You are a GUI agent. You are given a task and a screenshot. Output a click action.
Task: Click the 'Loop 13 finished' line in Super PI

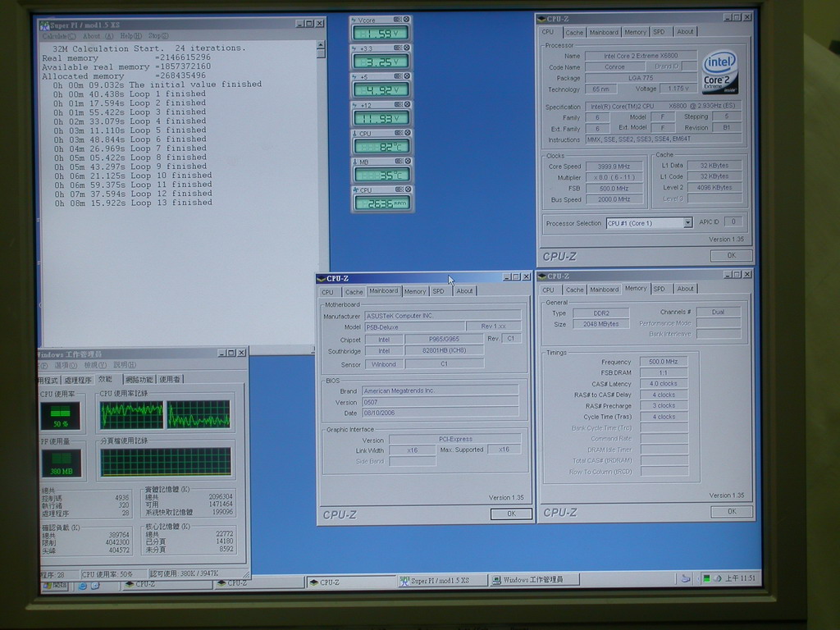pos(132,203)
